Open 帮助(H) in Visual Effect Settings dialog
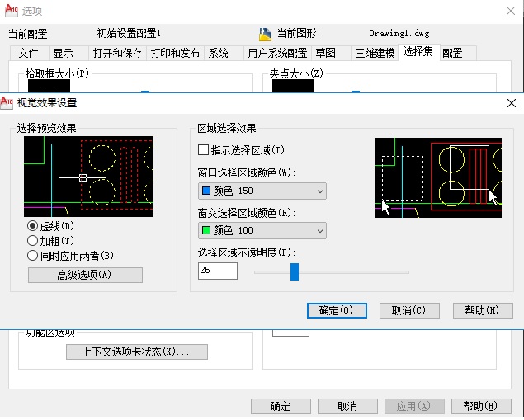Screen dimensions: 524x420 click(x=483, y=310)
